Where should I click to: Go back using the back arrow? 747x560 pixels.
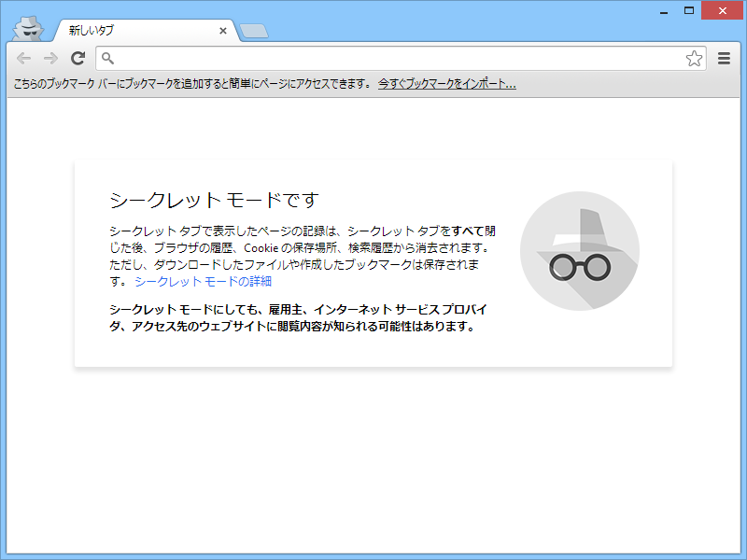tap(24, 58)
